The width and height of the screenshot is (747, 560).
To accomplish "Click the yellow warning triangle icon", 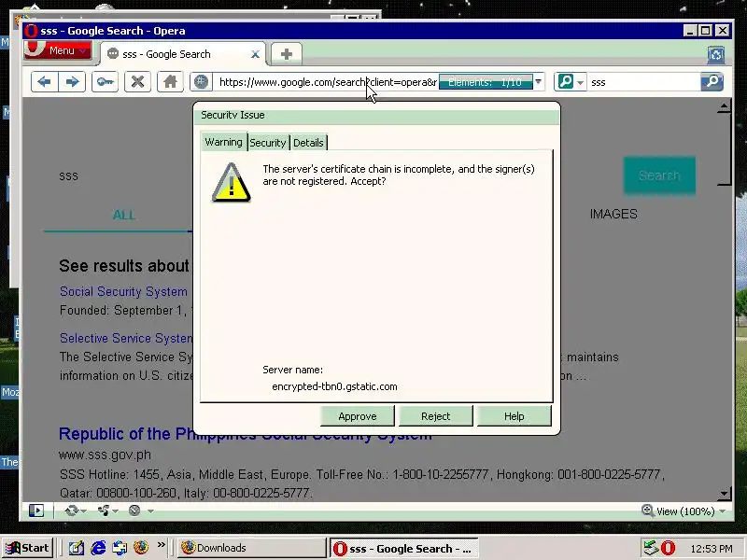I will (x=231, y=183).
